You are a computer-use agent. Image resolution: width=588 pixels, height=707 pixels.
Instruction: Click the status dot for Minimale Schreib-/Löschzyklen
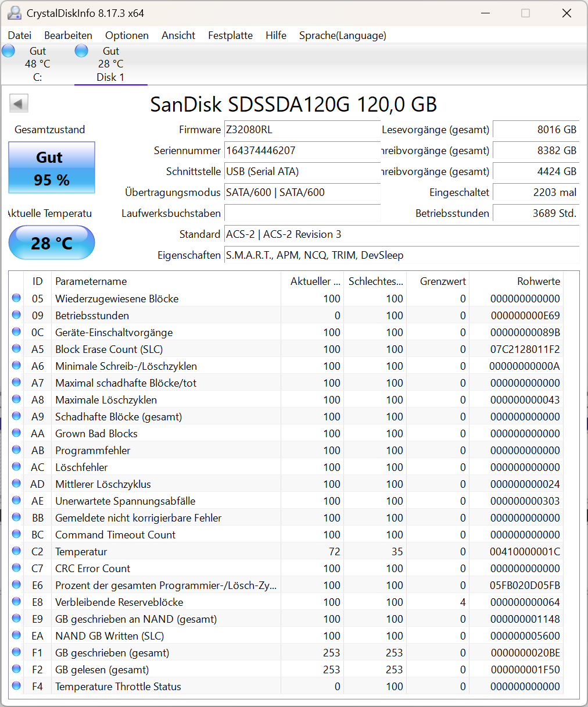(16, 366)
